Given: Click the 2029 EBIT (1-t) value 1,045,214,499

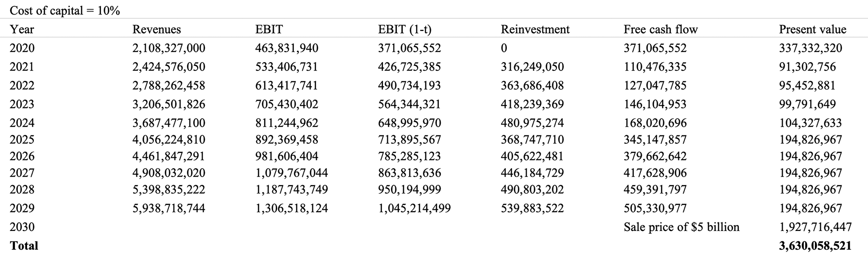Looking at the screenshot, I should coord(414,208).
